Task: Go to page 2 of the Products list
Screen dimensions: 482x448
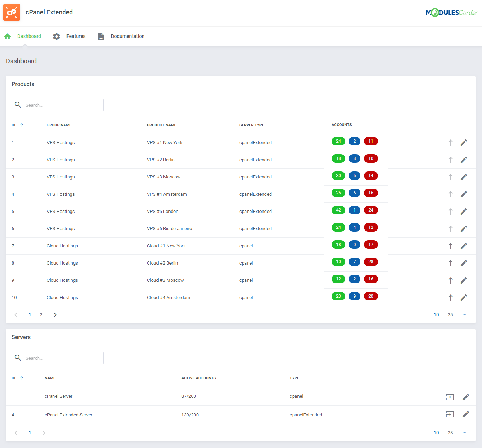Action: coord(41,314)
